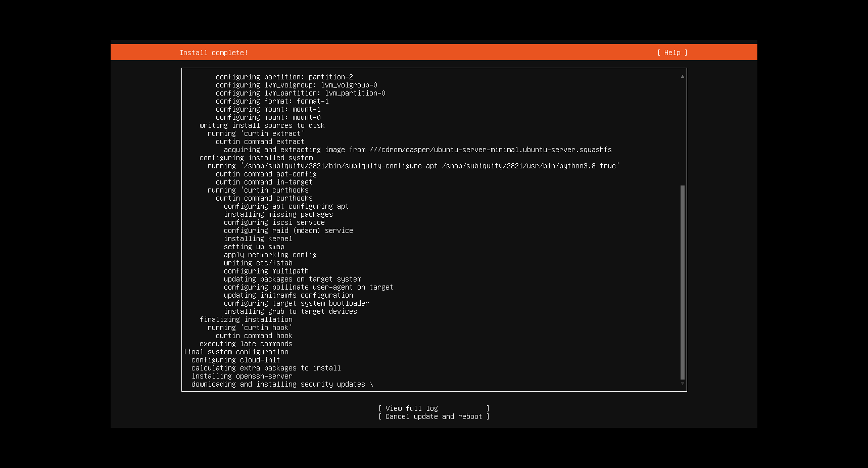Click 'installing missing packages' line
Image resolution: width=868 pixels, height=468 pixels.
click(x=278, y=214)
